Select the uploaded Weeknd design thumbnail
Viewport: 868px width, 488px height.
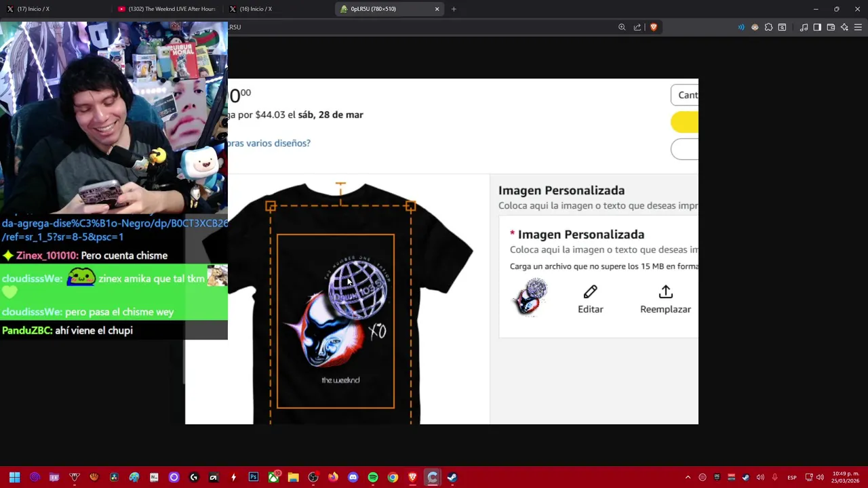click(x=531, y=297)
